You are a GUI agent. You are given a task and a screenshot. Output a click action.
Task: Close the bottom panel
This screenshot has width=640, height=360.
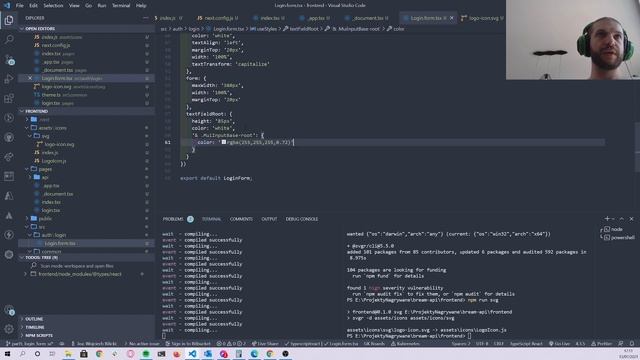click(x=631, y=219)
